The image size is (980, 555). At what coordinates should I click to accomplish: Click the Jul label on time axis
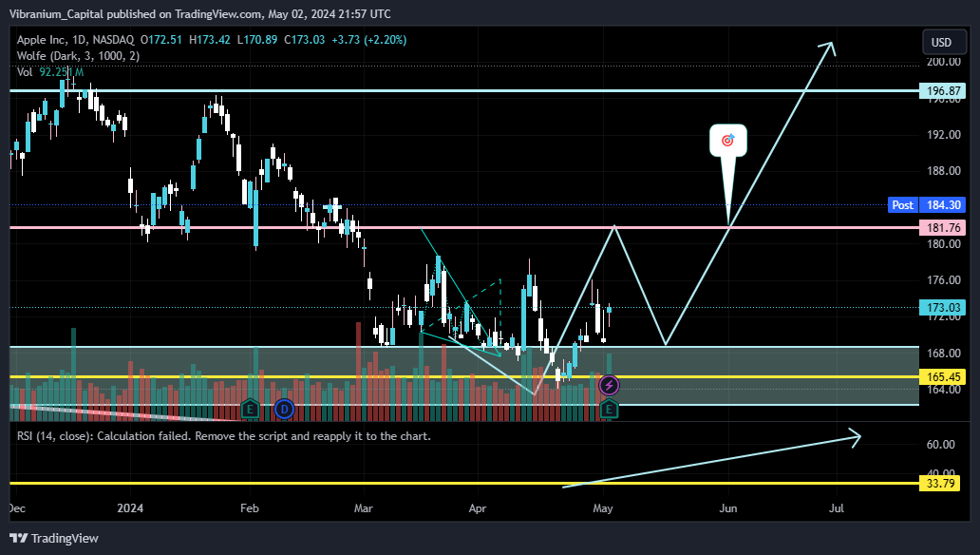click(837, 508)
